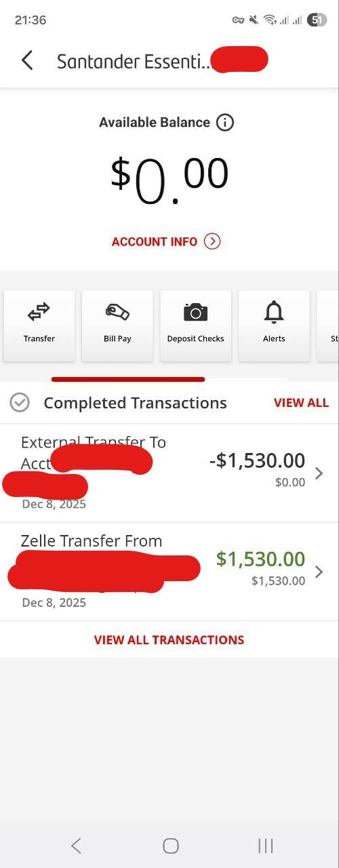
Task: Open the partially visible fifth quick action tile
Action: pyautogui.click(x=328, y=325)
